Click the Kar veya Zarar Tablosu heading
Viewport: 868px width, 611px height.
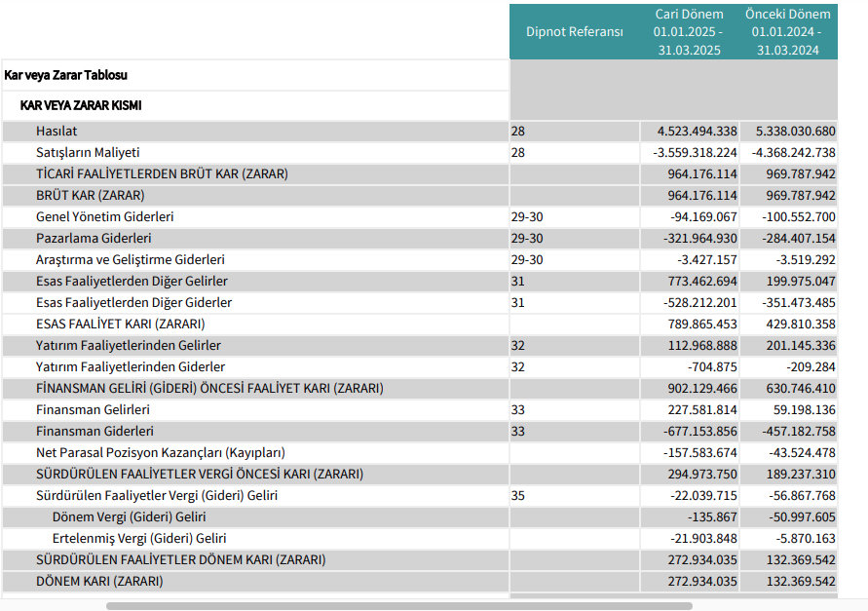coord(65,75)
